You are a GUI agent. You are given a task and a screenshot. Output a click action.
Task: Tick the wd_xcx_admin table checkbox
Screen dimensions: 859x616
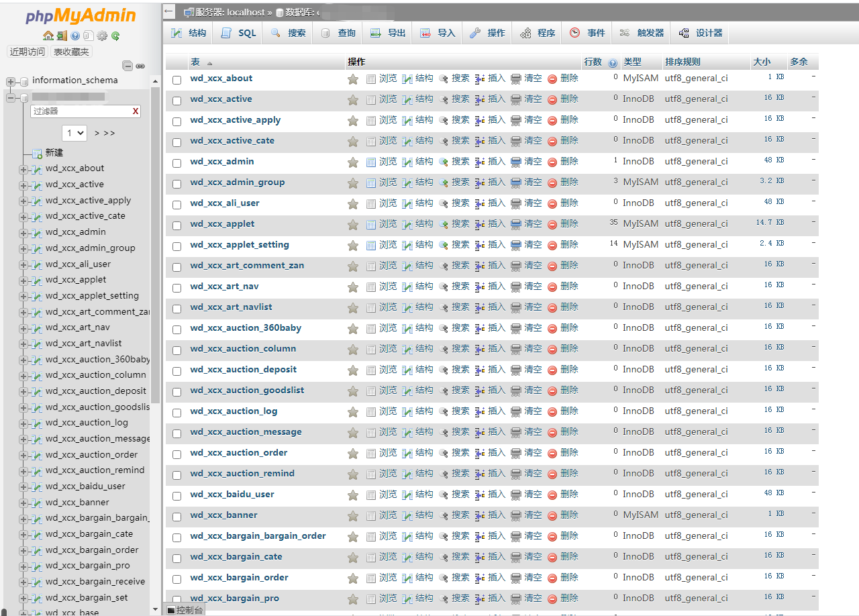(177, 163)
